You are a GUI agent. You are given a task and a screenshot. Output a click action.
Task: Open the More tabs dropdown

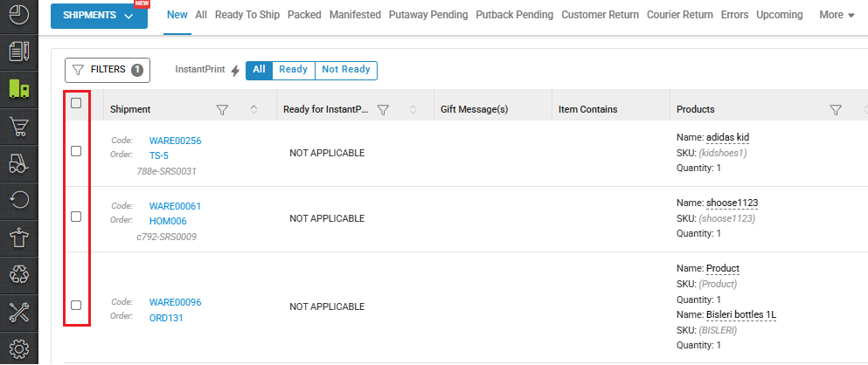tap(837, 15)
